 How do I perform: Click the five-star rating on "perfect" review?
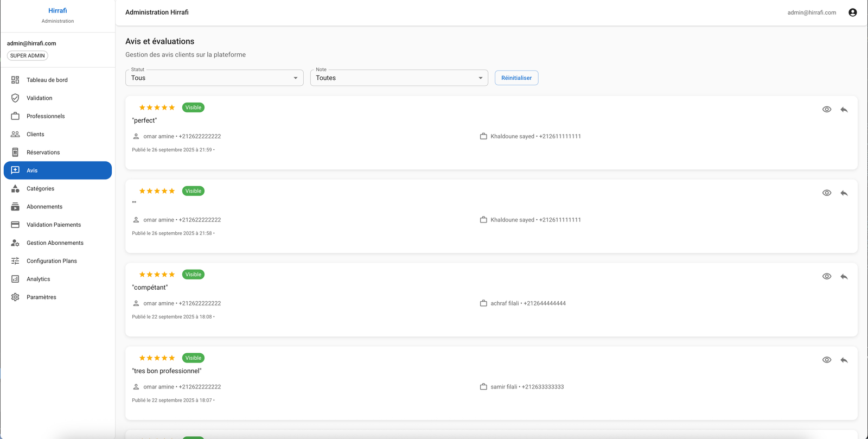(157, 107)
